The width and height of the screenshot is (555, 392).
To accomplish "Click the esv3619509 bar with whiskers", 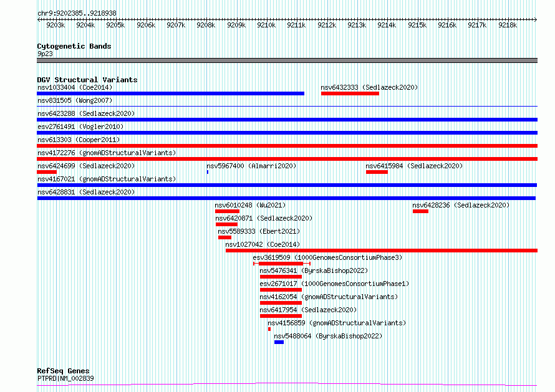I will (282, 264).
